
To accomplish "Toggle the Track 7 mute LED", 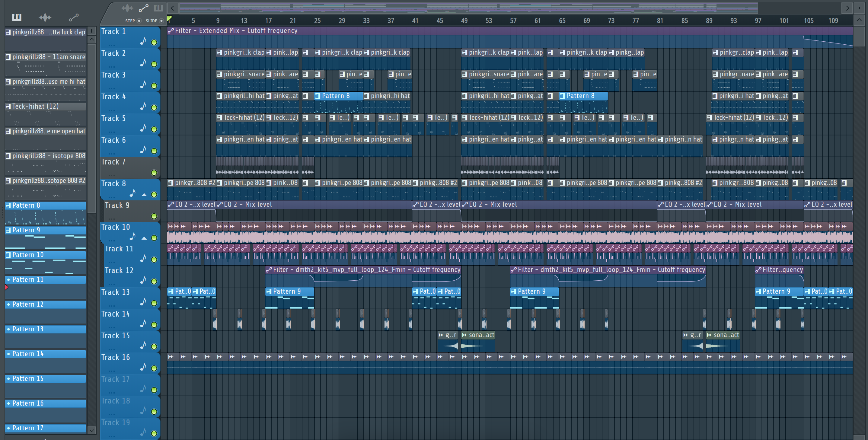I will tap(154, 173).
